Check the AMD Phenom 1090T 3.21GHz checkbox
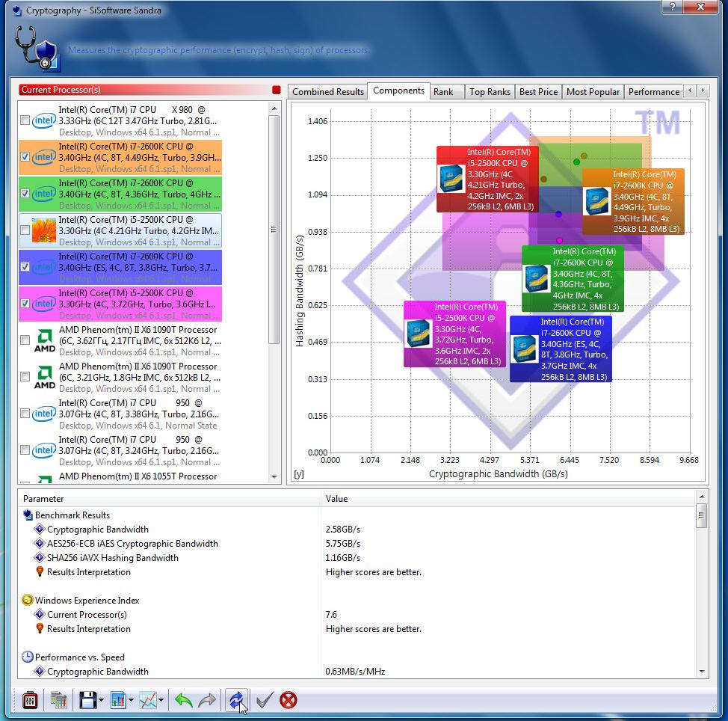728x721 pixels. 25,377
